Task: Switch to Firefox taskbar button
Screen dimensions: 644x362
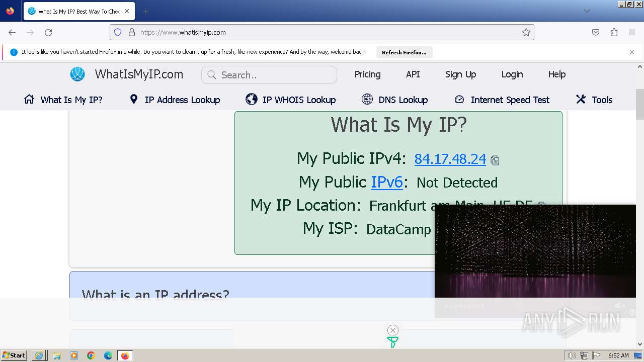Action: pyautogui.click(x=125, y=355)
